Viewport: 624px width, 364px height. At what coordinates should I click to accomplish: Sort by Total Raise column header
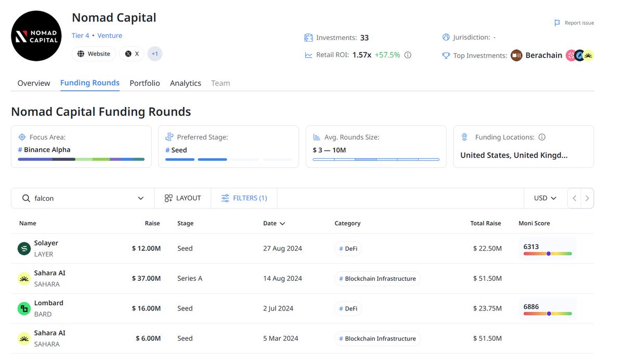(486, 223)
